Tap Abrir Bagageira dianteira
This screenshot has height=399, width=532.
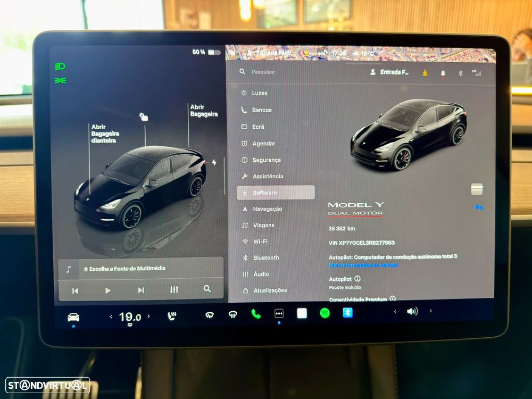[105, 134]
